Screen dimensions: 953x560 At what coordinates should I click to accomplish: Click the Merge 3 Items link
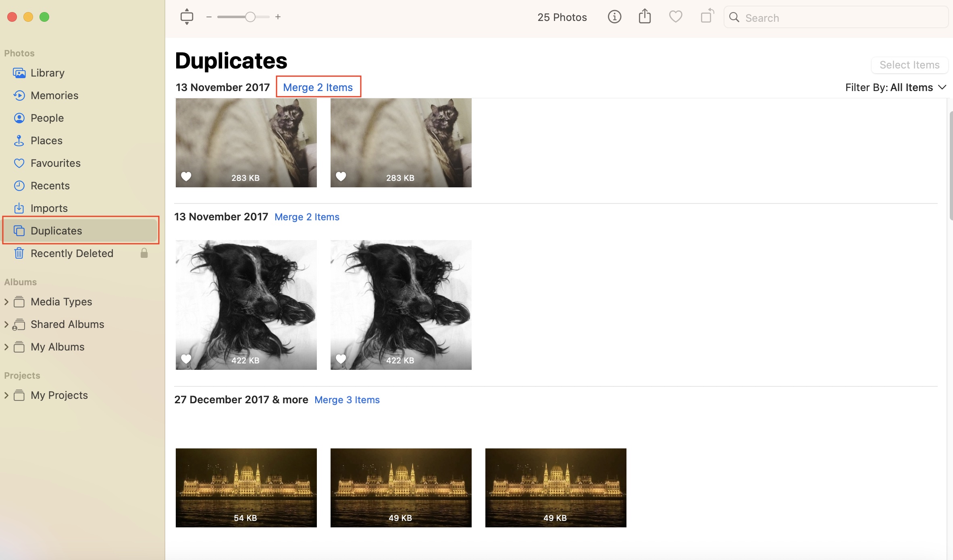347,400
